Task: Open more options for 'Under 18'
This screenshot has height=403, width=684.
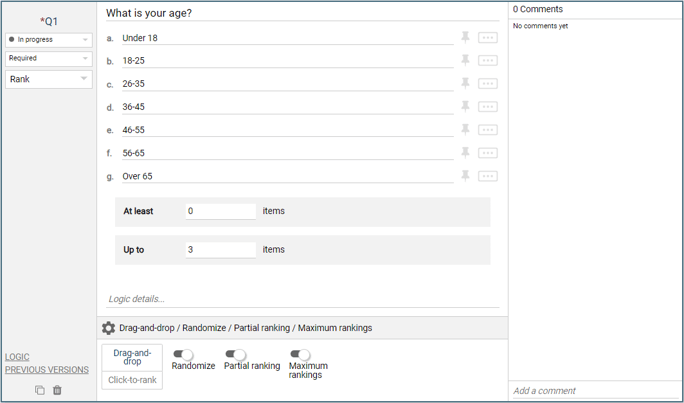Action: 488,38
